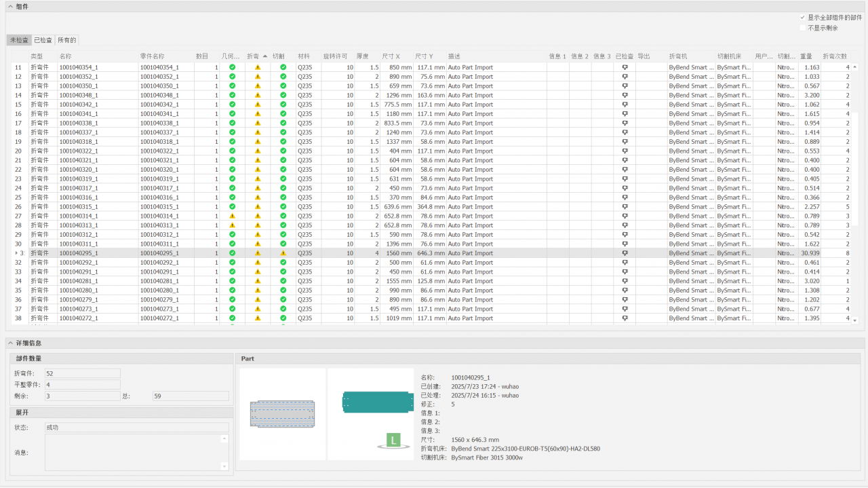Collapse the 详细信息 section
Screen dimensions: 868x488
click(10, 343)
